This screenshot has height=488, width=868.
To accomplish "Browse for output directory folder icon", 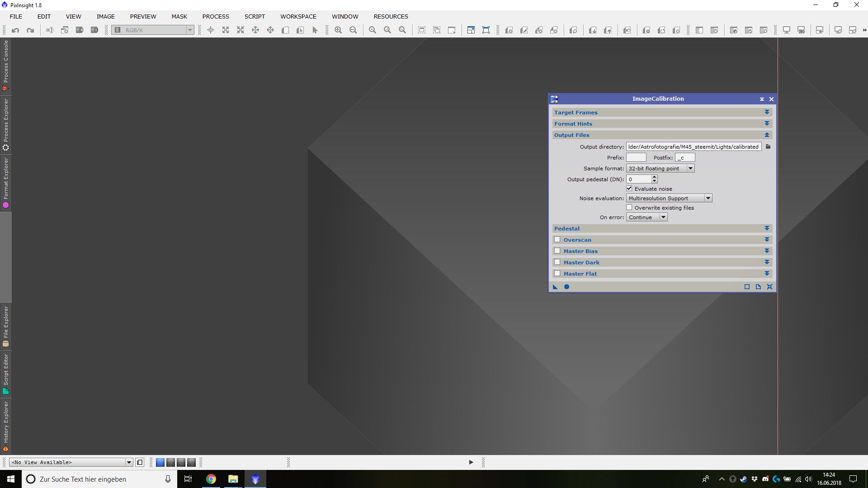I will click(x=768, y=147).
